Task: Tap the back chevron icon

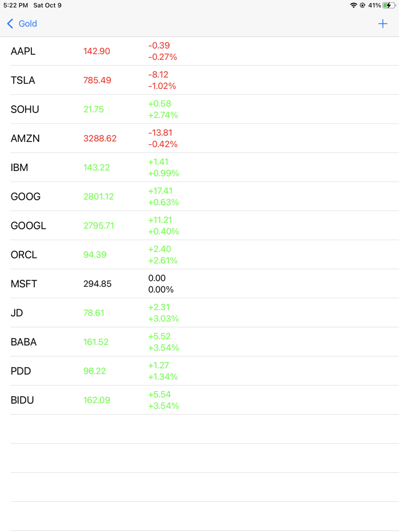Action: [x=9, y=24]
